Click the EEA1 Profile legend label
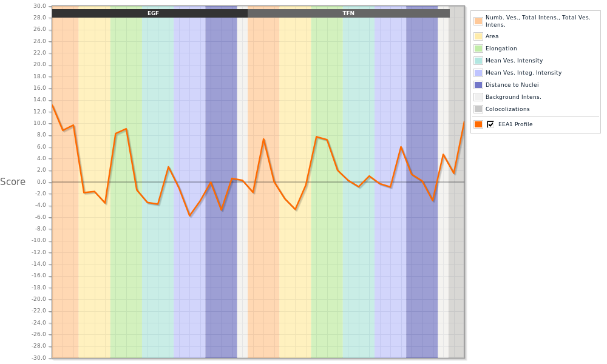The image size is (607, 364). click(x=515, y=124)
